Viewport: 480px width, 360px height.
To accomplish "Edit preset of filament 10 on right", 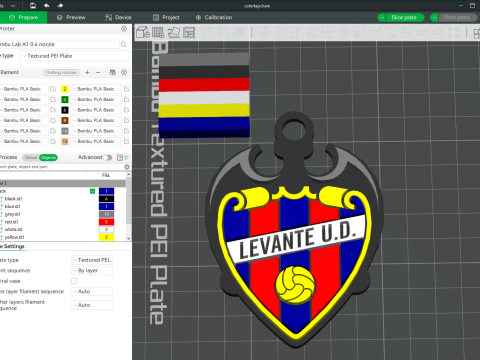I will click(126, 131).
